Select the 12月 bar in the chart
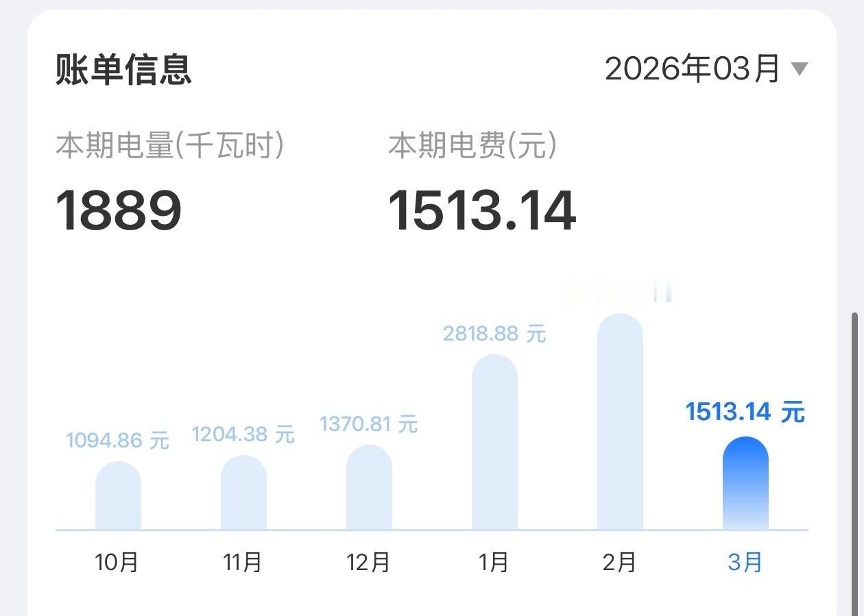The width and height of the screenshot is (864, 616). [369, 486]
